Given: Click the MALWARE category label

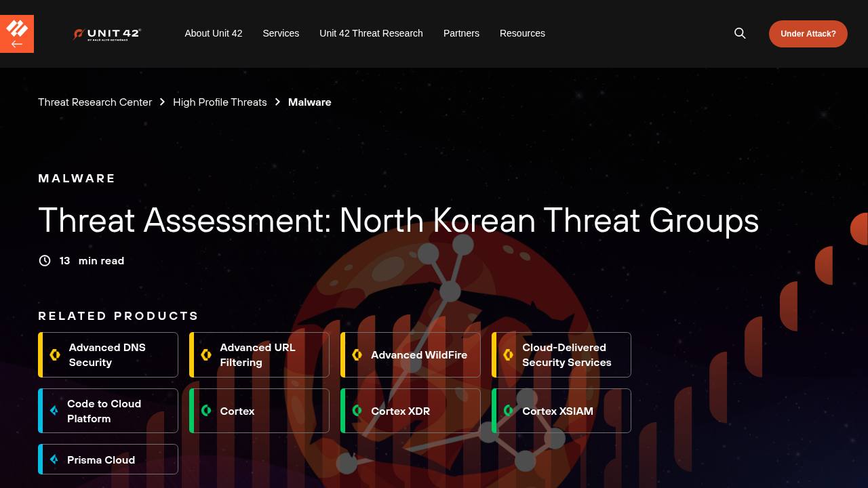Looking at the screenshot, I should coord(77,178).
